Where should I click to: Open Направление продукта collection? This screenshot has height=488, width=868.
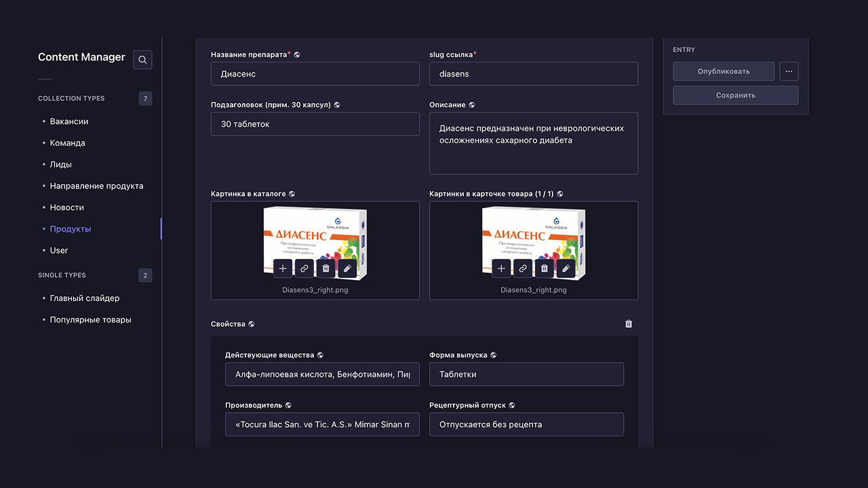[96, 186]
